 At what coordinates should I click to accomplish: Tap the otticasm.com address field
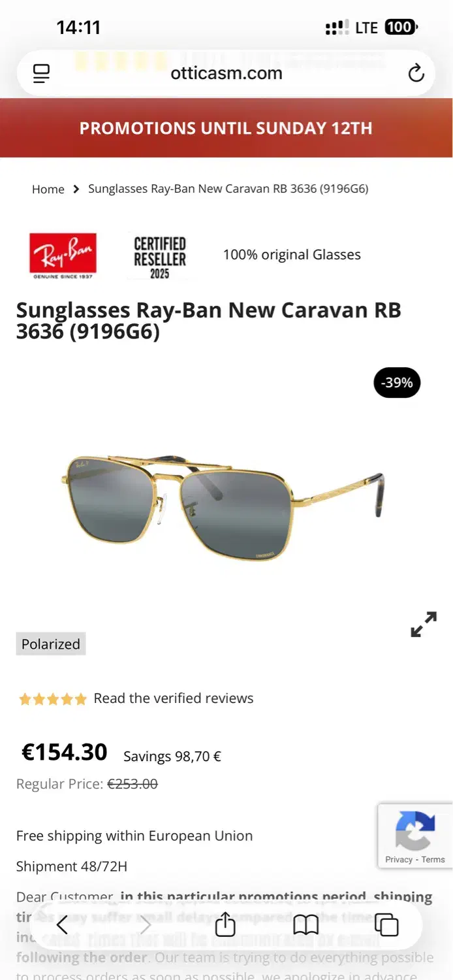(x=226, y=73)
